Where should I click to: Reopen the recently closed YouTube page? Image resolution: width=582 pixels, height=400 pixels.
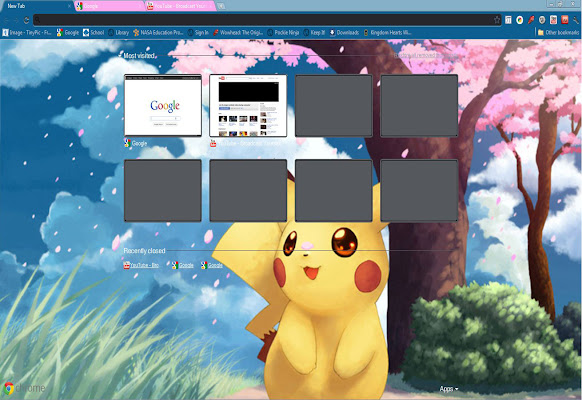tap(141, 265)
